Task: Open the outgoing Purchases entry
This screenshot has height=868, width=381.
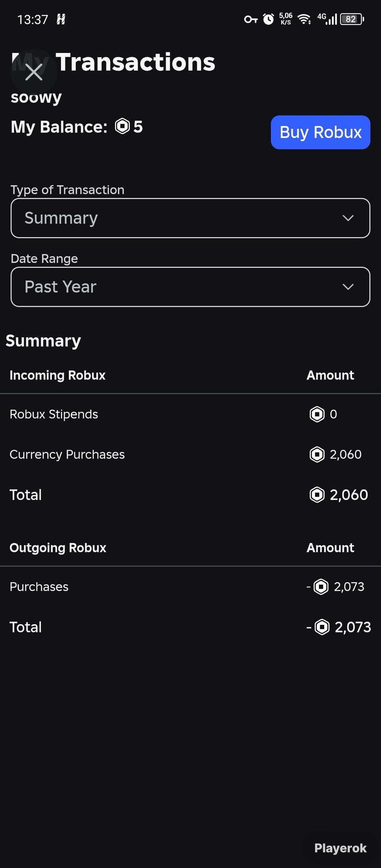Action: point(190,587)
